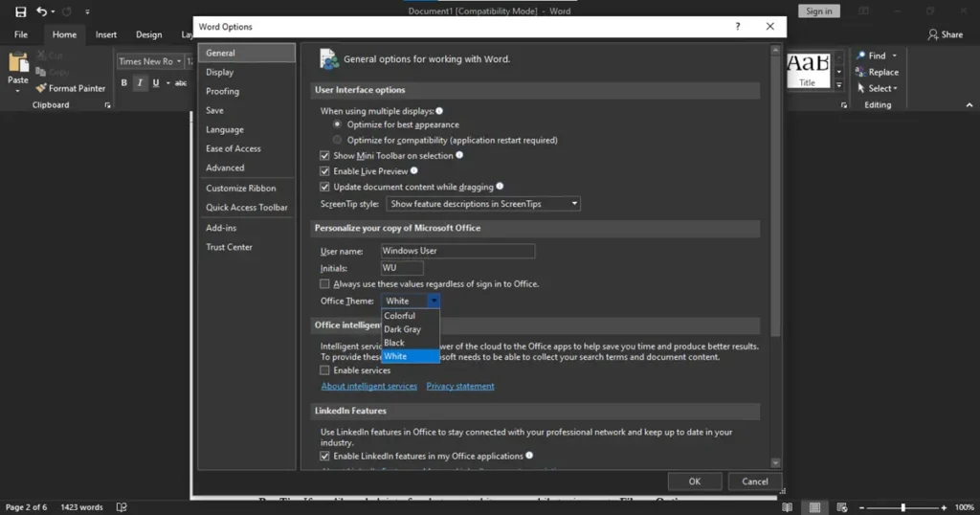Click the proofing status icon in status bar
This screenshot has width=980, height=515.
(122, 507)
